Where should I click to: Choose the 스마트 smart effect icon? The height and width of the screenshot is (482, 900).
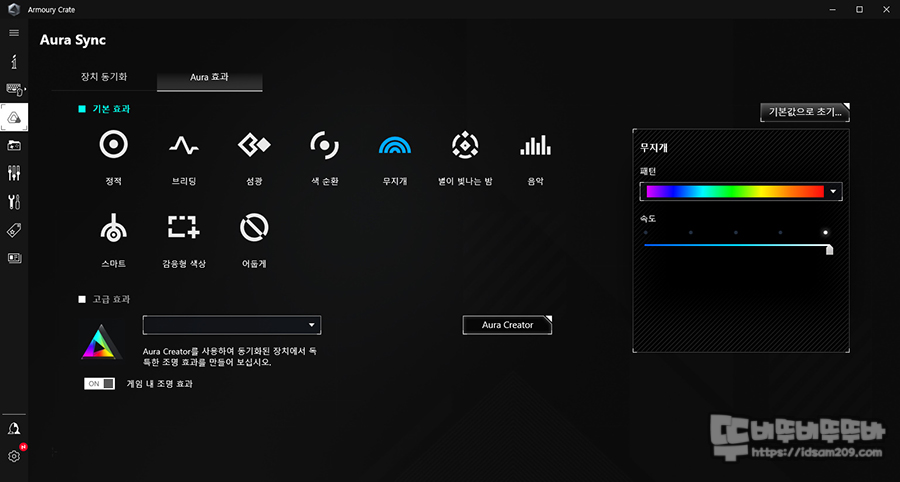[114, 228]
